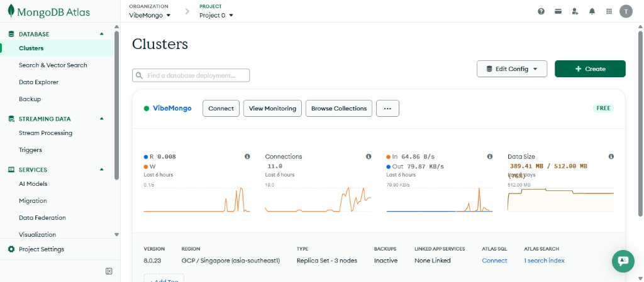Open Migration in the sidebar
This screenshot has height=282, width=644.
33,201
